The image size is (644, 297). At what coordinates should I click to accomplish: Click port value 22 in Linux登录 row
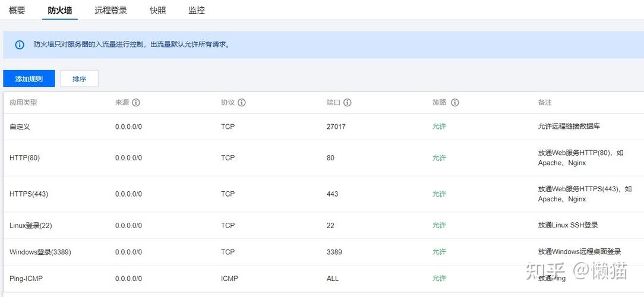coord(331,226)
